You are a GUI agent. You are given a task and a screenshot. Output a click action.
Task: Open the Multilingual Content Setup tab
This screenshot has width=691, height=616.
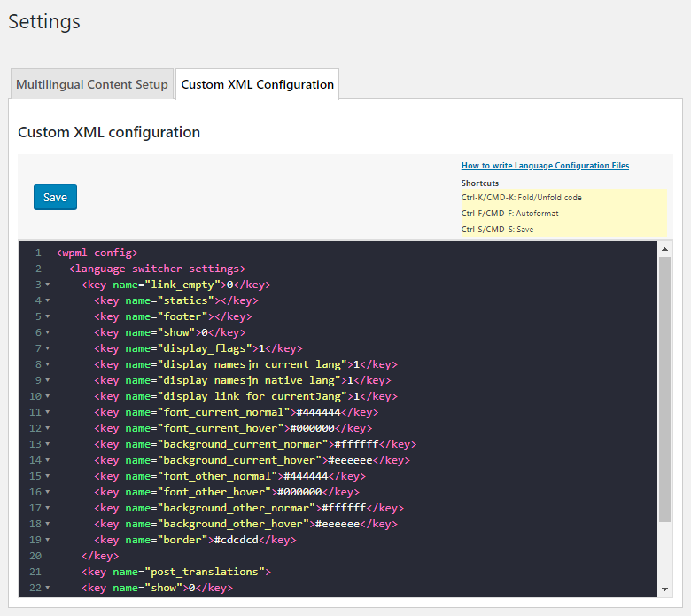(x=92, y=84)
